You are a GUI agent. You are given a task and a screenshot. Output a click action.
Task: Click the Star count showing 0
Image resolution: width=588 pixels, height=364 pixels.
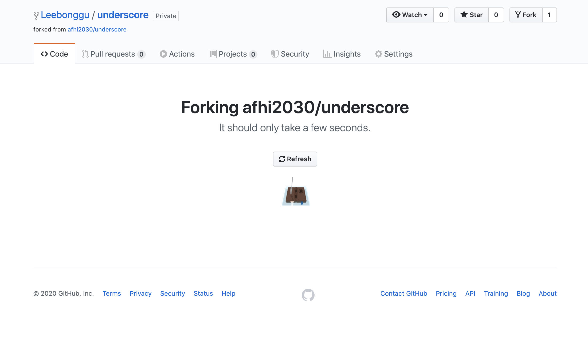tap(496, 15)
